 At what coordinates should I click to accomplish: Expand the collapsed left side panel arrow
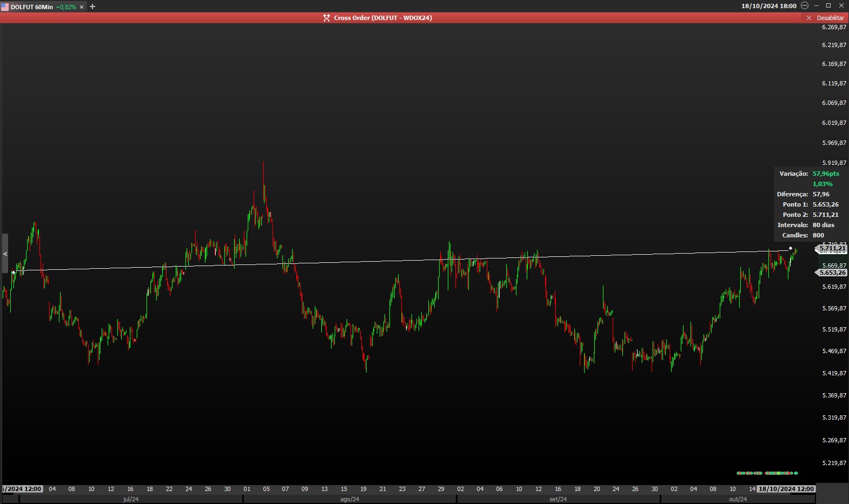click(5, 254)
